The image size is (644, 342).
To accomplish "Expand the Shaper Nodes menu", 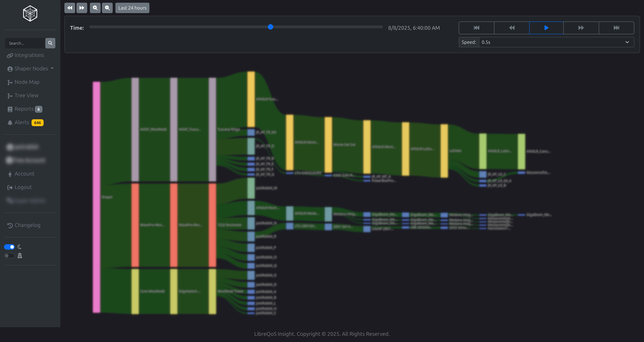I will point(31,69).
